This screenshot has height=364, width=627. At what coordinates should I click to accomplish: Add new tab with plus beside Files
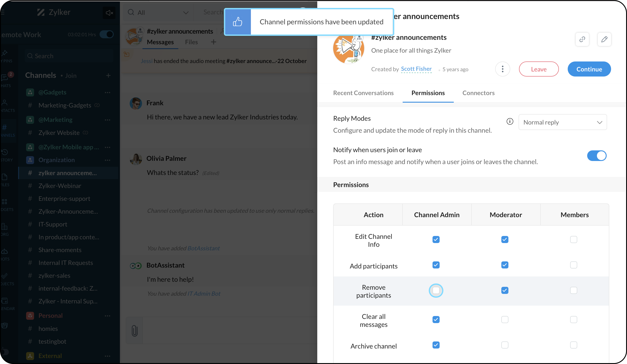click(213, 42)
